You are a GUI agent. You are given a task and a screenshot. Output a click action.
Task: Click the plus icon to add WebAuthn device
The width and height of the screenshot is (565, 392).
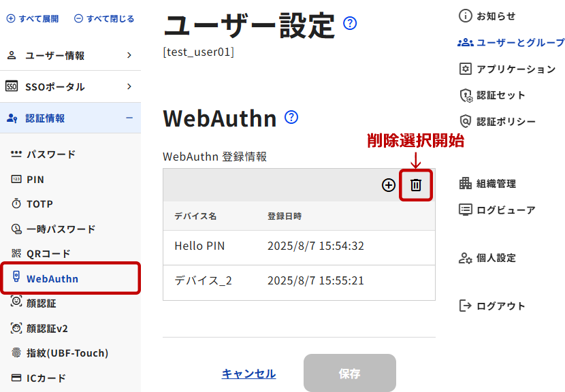pos(389,185)
